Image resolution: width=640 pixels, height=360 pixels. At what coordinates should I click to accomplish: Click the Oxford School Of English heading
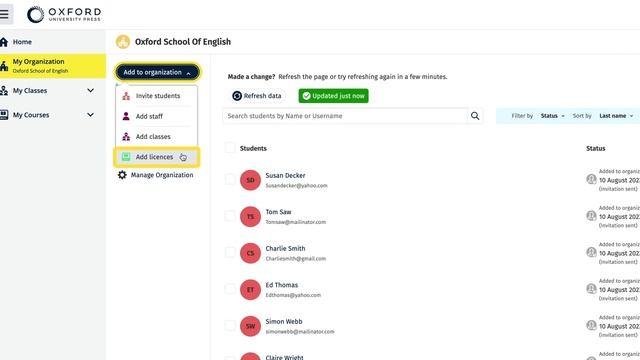click(183, 42)
